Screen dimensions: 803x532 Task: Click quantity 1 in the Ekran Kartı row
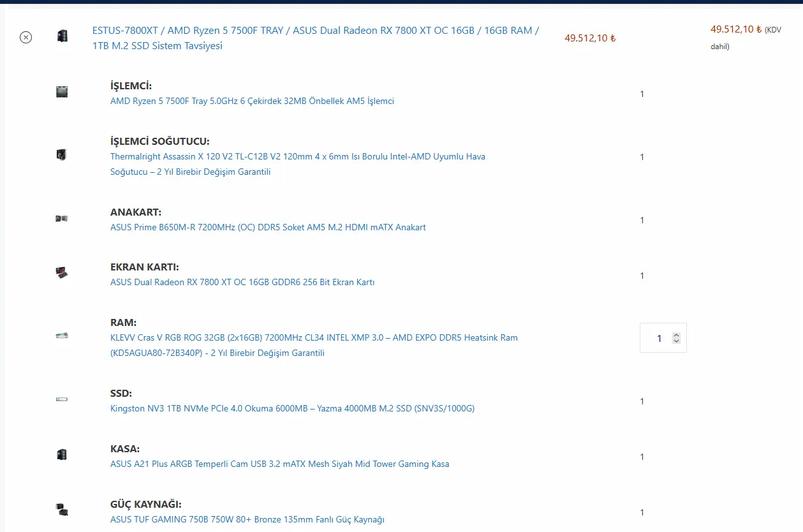point(642,276)
